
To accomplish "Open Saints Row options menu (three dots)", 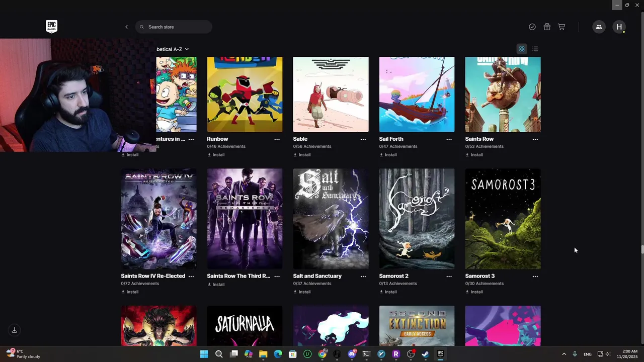I will (x=535, y=139).
